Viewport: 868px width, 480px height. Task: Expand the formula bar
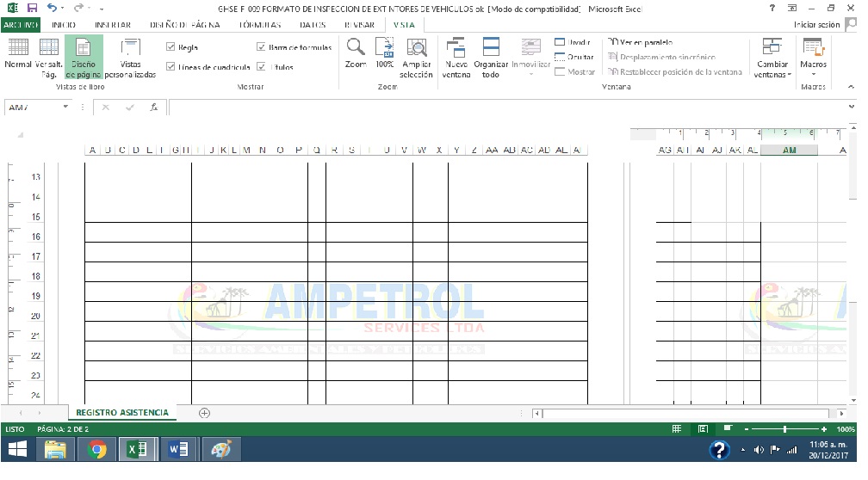coord(852,107)
